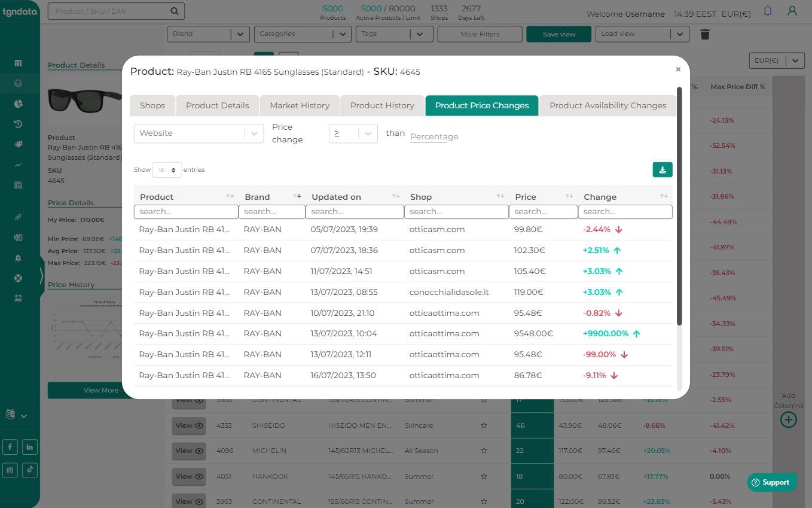Open lifebuoy help icon in sidebar
The height and width of the screenshot is (508, 812).
[x=18, y=278]
